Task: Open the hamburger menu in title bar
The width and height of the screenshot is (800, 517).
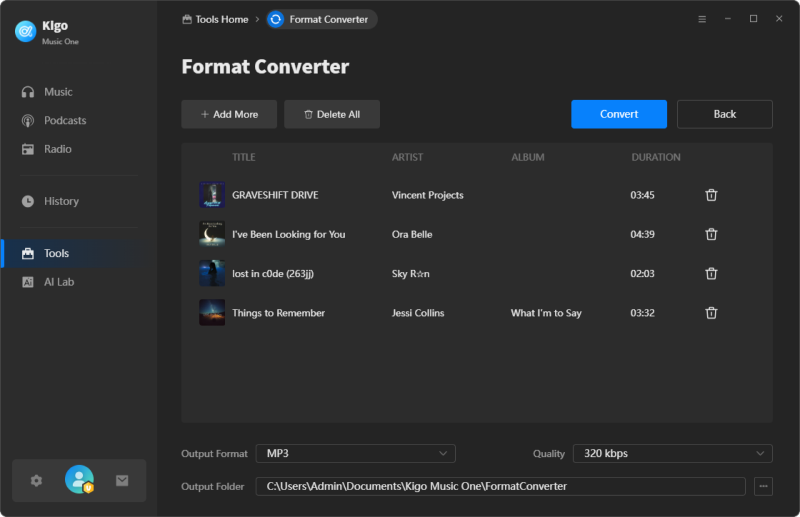Action: coord(702,19)
